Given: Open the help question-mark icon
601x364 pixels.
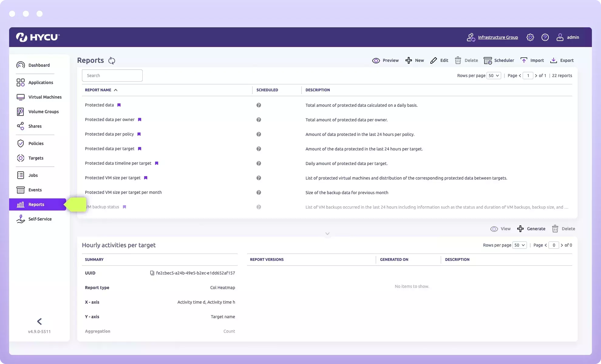Looking at the screenshot, I should point(545,37).
